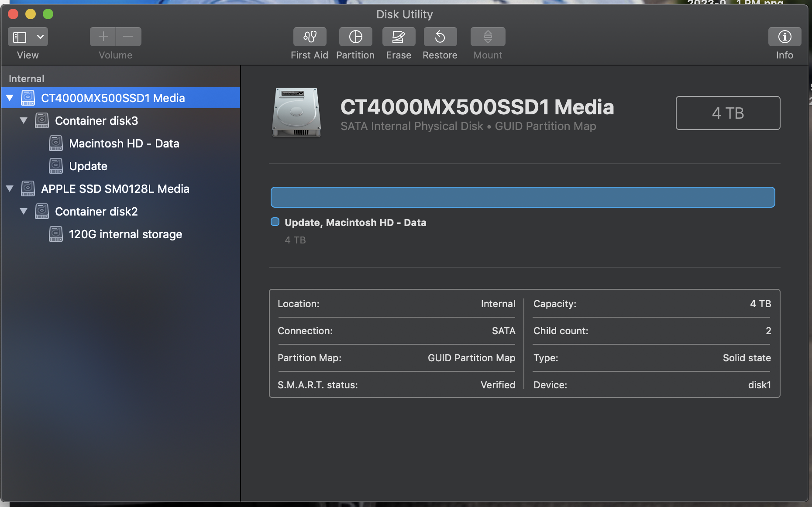The image size is (812, 507).
Task: Collapse Container disk3 in sidebar
Action: (24, 121)
